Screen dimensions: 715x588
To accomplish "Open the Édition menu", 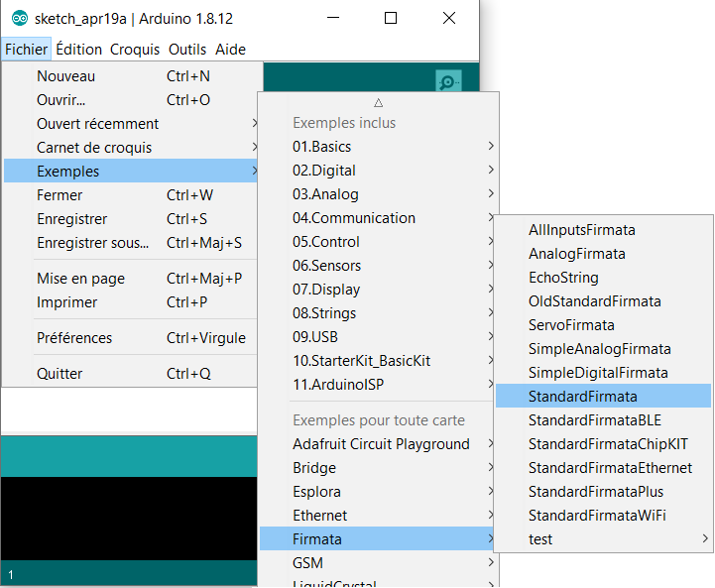I will (79, 50).
